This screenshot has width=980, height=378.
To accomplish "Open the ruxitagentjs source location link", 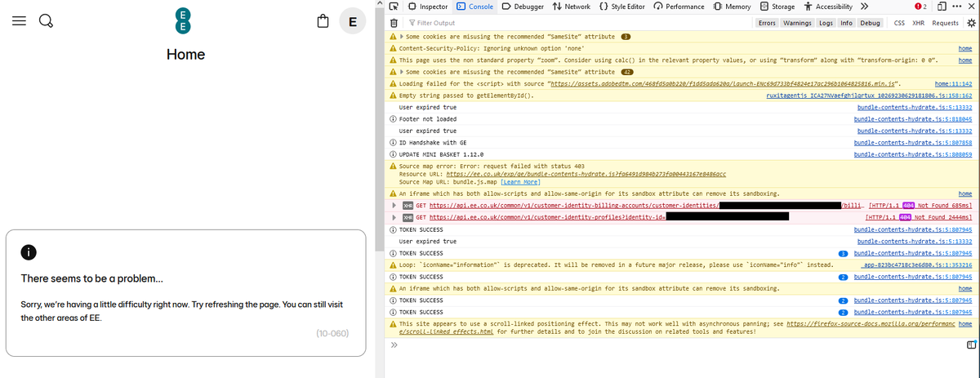I will click(x=868, y=96).
